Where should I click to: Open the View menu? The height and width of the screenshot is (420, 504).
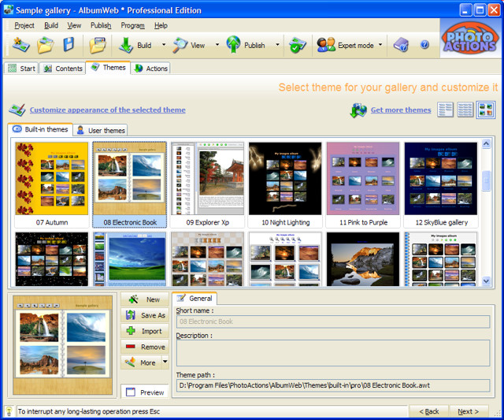point(74,25)
